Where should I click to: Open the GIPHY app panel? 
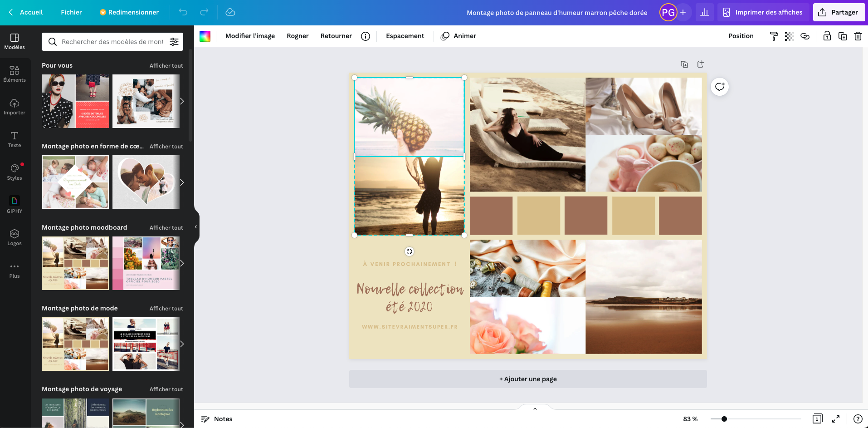(x=15, y=205)
